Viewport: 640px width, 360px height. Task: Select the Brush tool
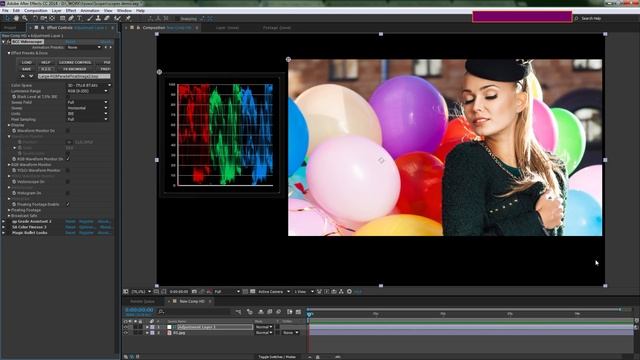coord(90,18)
